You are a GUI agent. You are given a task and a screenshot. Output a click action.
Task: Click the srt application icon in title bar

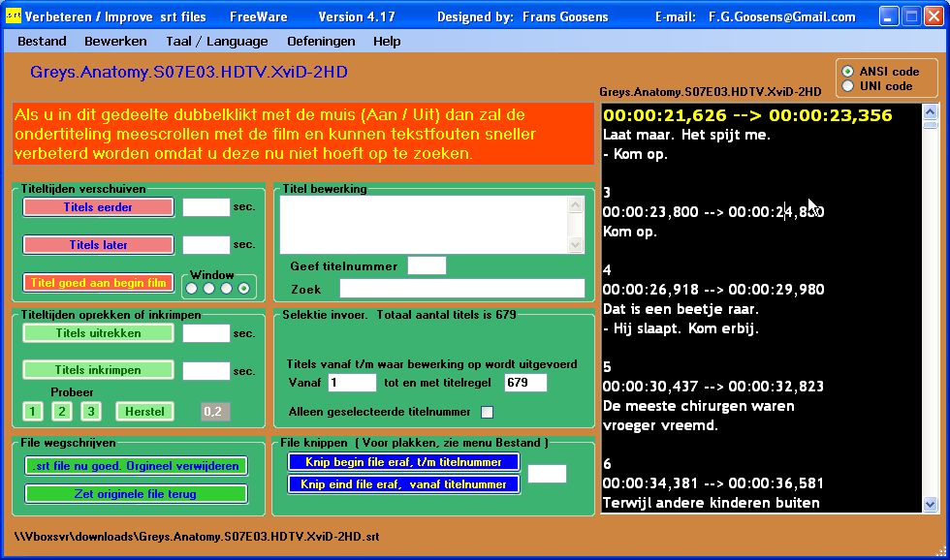coord(13,16)
